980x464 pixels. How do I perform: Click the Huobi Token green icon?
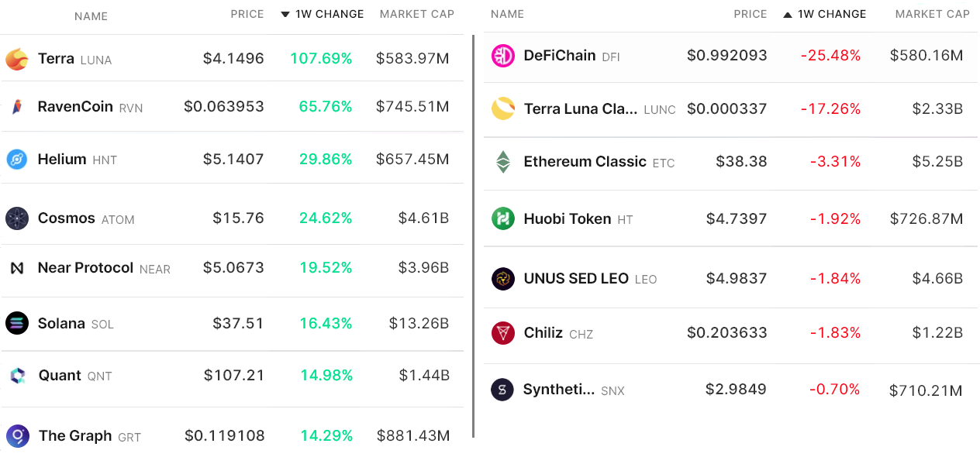503,219
